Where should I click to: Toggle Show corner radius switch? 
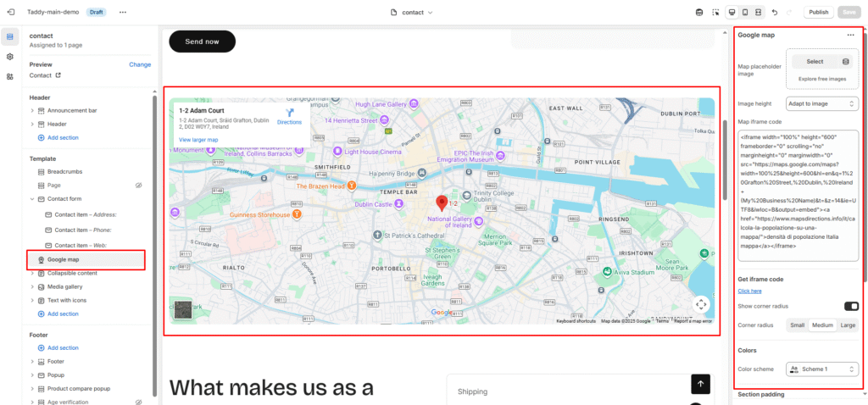[850, 306]
